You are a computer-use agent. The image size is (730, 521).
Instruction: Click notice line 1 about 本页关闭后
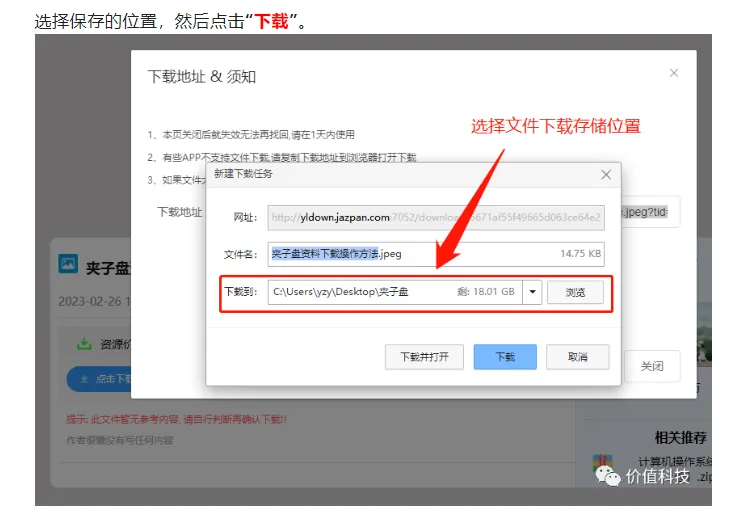251,135
